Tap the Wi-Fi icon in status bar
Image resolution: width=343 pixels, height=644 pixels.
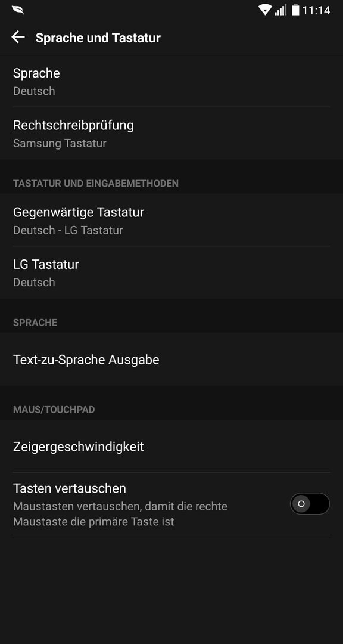pos(265,10)
